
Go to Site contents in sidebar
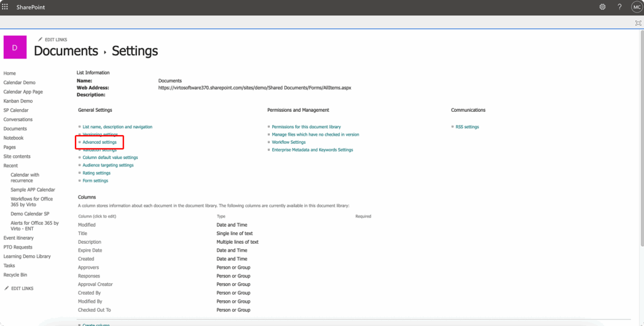[x=17, y=156]
